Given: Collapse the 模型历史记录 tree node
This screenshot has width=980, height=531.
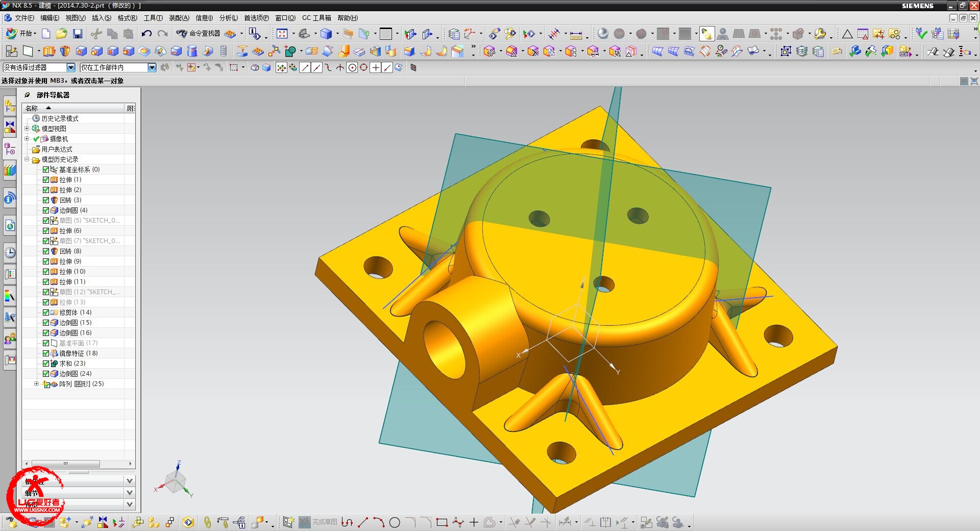Looking at the screenshot, I should coord(27,159).
